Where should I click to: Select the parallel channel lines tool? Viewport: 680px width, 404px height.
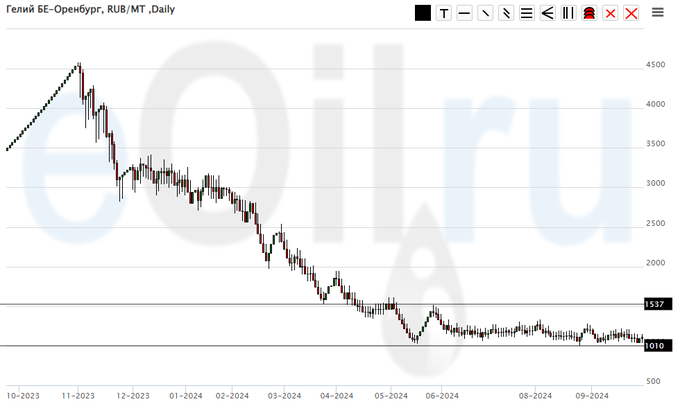pos(506,13)
